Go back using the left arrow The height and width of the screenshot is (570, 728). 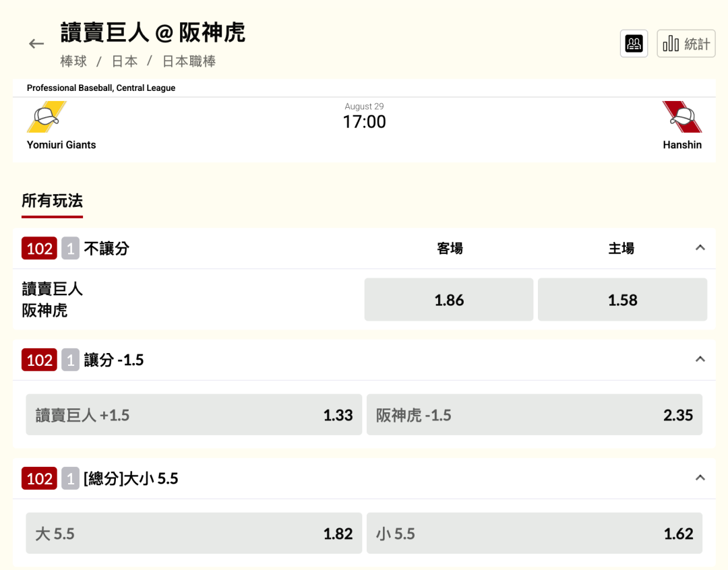tap(36, 44)
